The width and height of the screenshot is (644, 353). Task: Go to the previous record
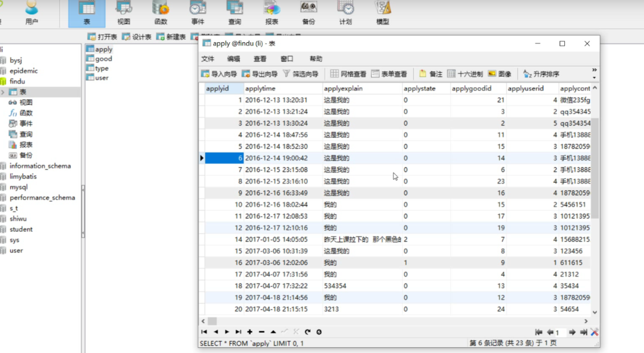pyautogui.click(x=216, y=332)
